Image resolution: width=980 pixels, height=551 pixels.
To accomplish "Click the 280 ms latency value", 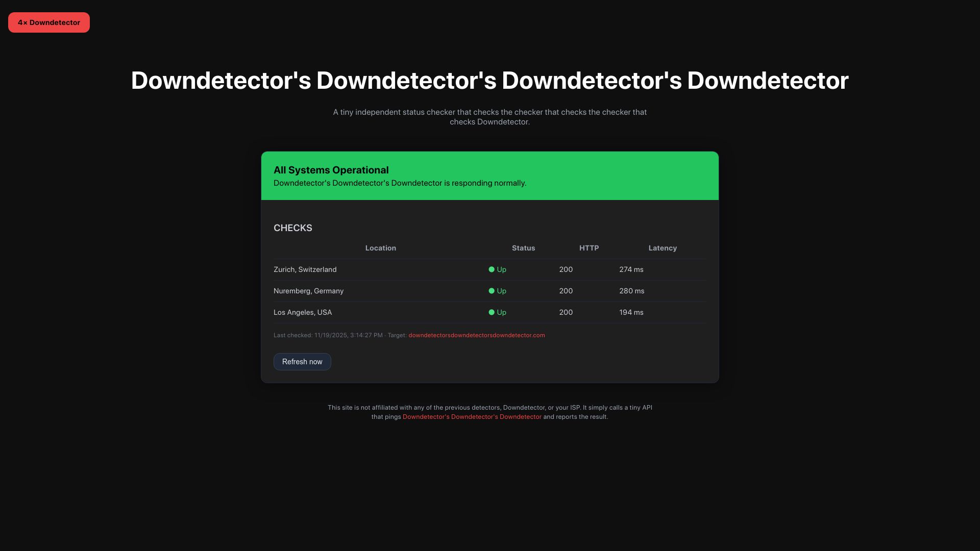I will [x=632, y=291].
